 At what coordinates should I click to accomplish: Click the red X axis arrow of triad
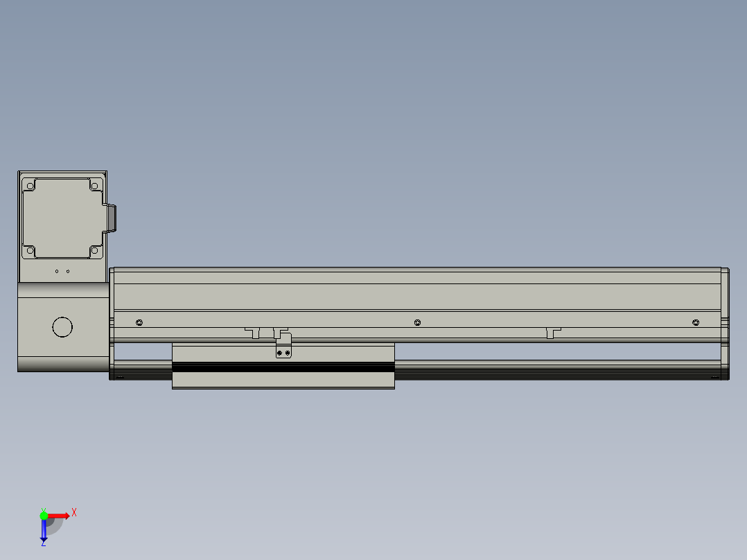point(58,516)
